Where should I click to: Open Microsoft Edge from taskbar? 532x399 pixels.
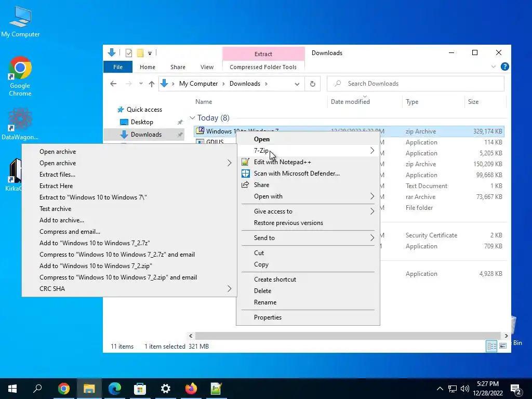pos(115,389)
